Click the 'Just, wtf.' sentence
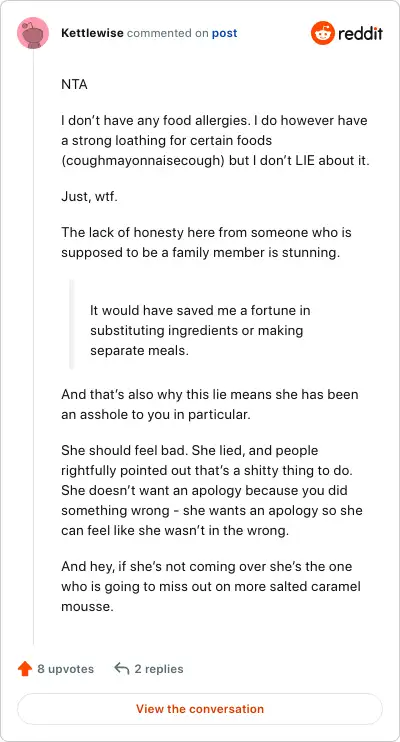 coord(89,196)
